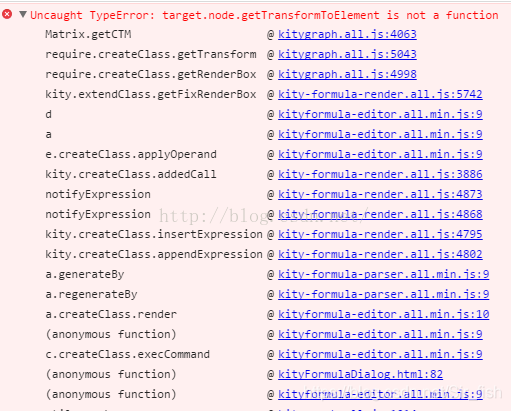Click the TypeError message text
This screenshot has width=511, height=411.
(x=264, y=15)
